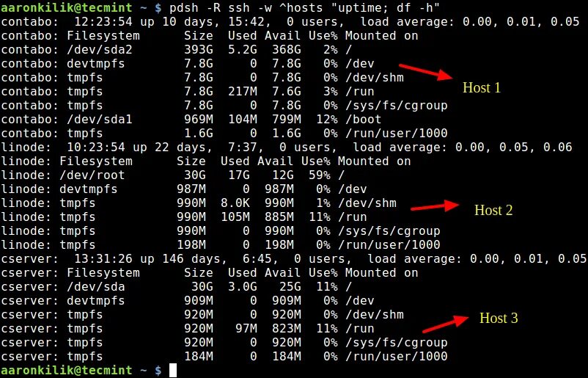
Task: Click the linode uptime output line
Action: (287, 147)
